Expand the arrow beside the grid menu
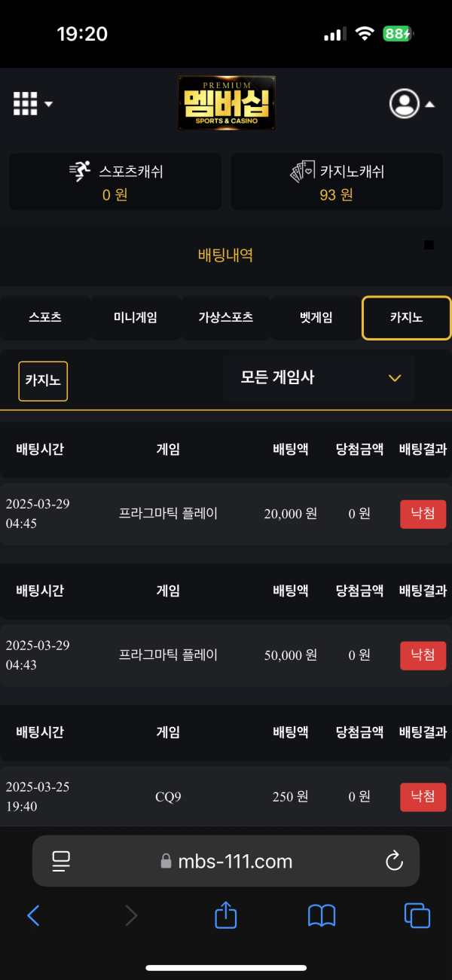452x980 pixels. [x=49, y=105]
